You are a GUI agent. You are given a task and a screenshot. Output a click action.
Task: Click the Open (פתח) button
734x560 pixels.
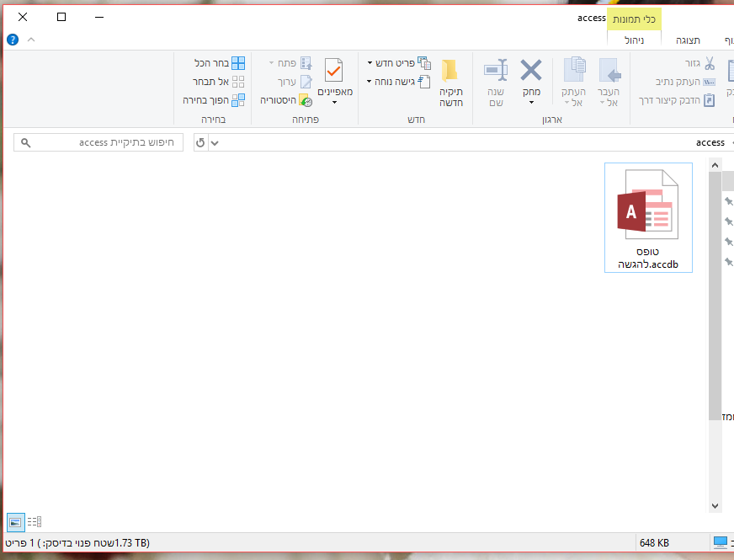(290, 63)
